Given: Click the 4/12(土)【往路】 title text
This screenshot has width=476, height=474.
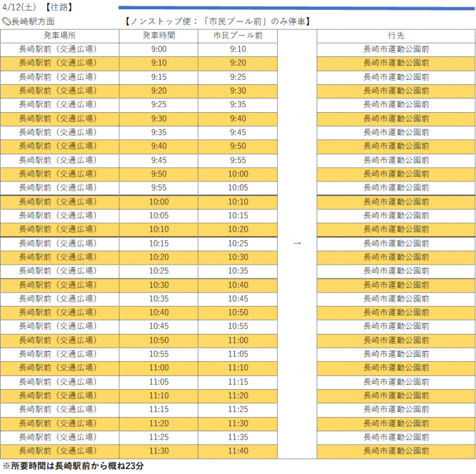Looking at the screenshot, I should pos(38,7).
